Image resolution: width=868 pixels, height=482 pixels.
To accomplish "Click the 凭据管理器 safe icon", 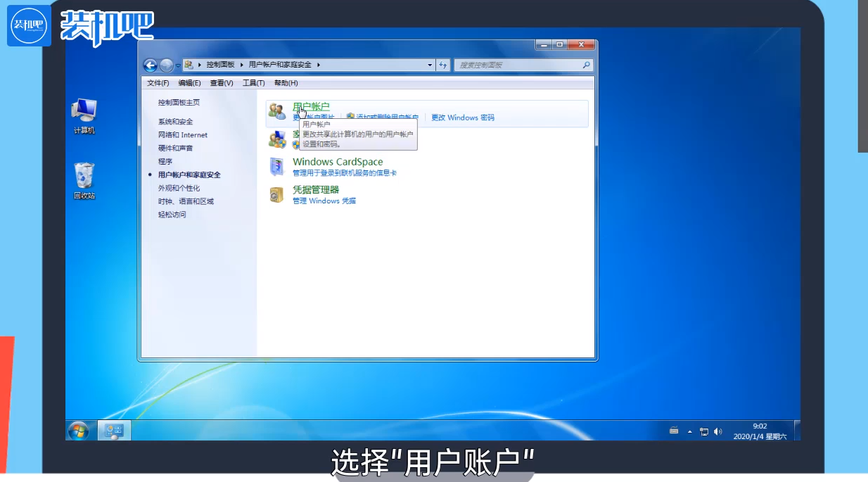I will pyautogui.click(x=276, y=195).
